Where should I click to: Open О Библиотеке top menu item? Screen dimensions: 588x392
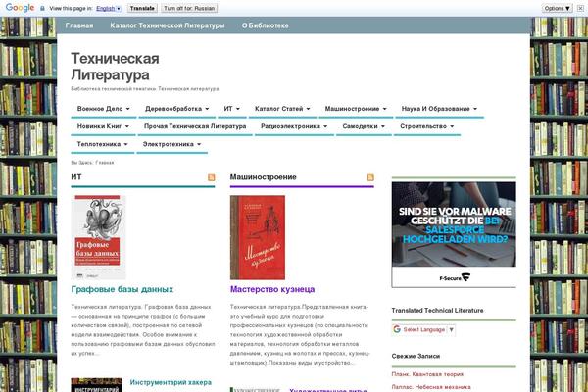[x=266, y=25]
